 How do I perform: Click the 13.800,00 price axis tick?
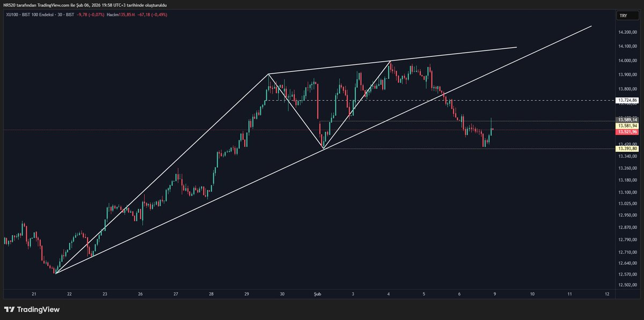point(627,89)
